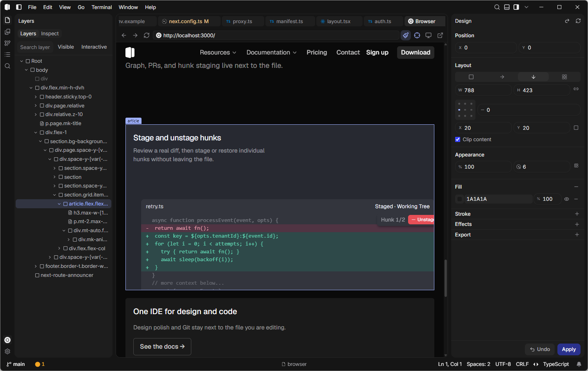Click the account circle icon above settings gear
This screenshot has height=371, width=588.
[x=7, y=340]
